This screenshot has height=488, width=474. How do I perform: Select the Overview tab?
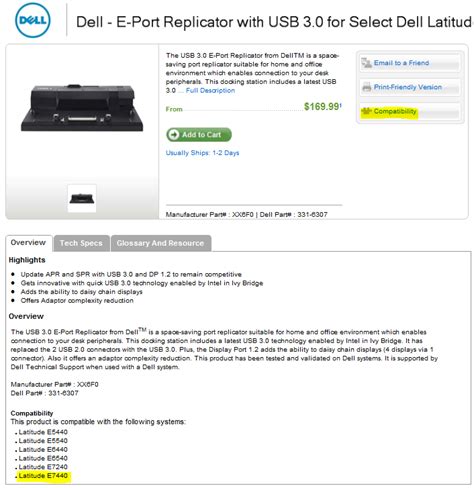[28, 243]
